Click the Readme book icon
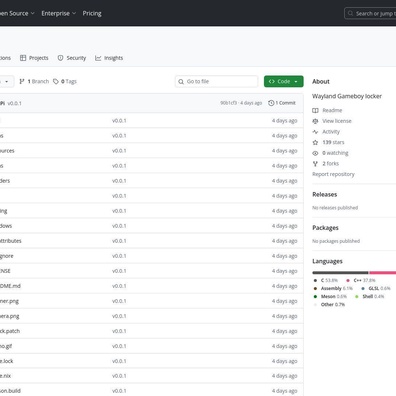 pos(315,110)
